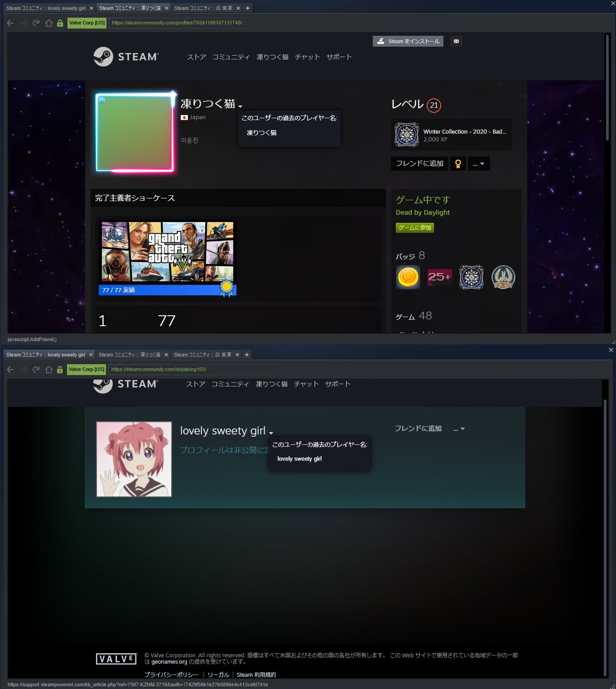Screen dimensions: 616x689
Task: Reload the page in the top browser window
Action: [x=36, y=23]
